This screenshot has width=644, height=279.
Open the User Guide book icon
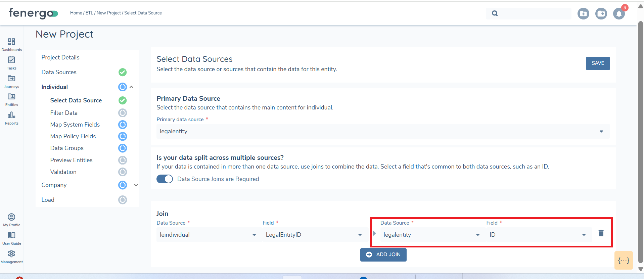(x=11, y=235)
